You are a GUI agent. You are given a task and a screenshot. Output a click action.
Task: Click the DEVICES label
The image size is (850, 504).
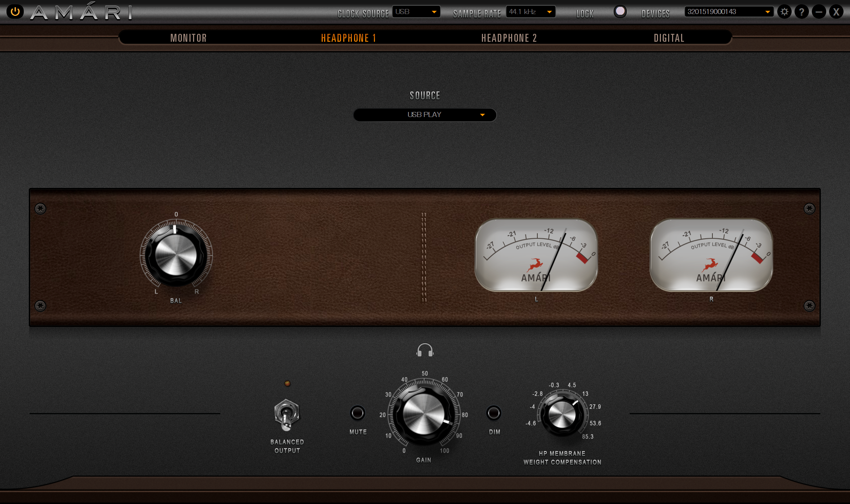pyautogui.click(x=656, y=14)
